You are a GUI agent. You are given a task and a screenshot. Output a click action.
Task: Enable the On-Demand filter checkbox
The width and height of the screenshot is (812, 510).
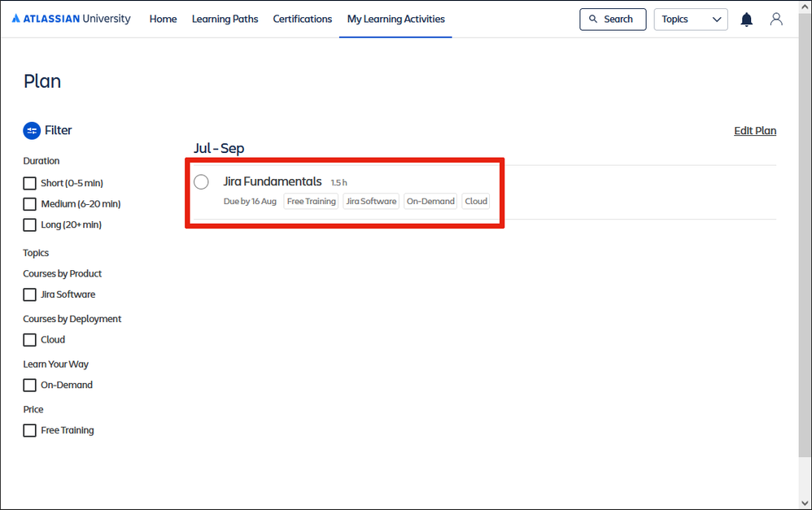click(29, 386)
